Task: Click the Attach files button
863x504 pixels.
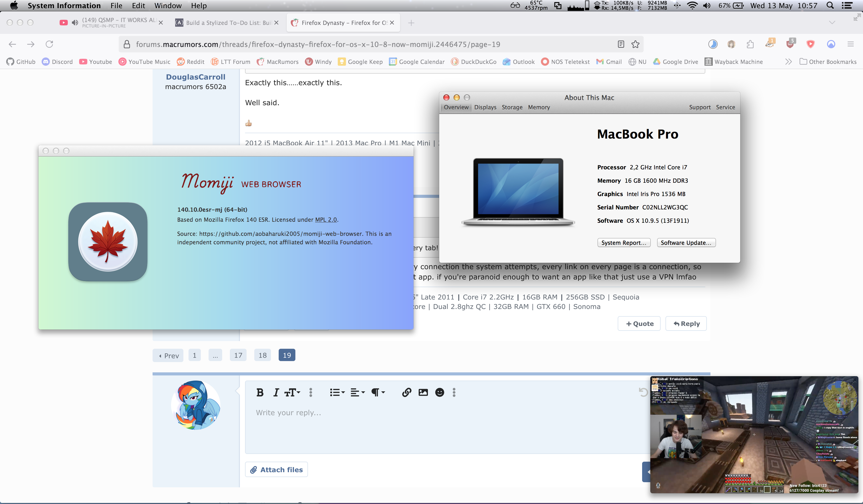Action: (276, 469)
